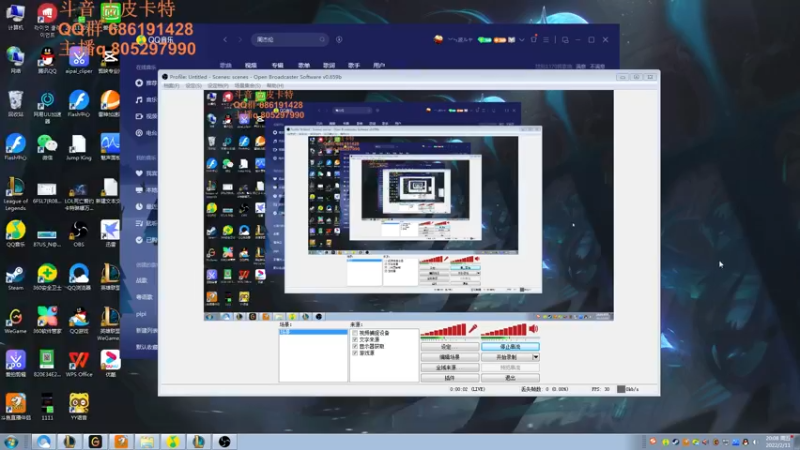This screenshot has width=800, height=450.
Task: Open the Steam desktop shortcut
Action: click(15, 278)
